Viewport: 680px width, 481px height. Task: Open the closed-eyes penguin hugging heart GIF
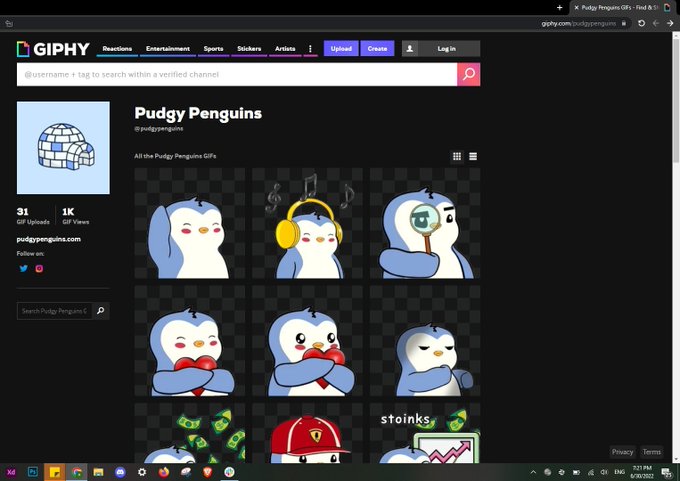pyautogui.click(x=190, y=341)
